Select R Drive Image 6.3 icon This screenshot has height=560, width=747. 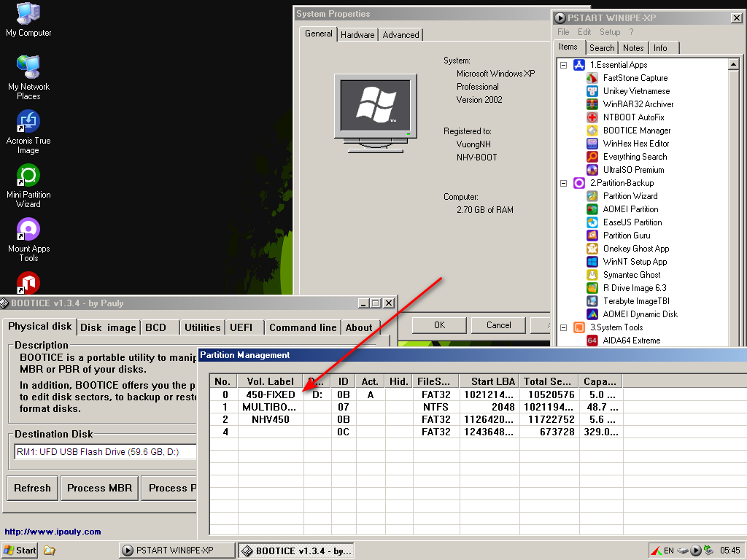592,287
